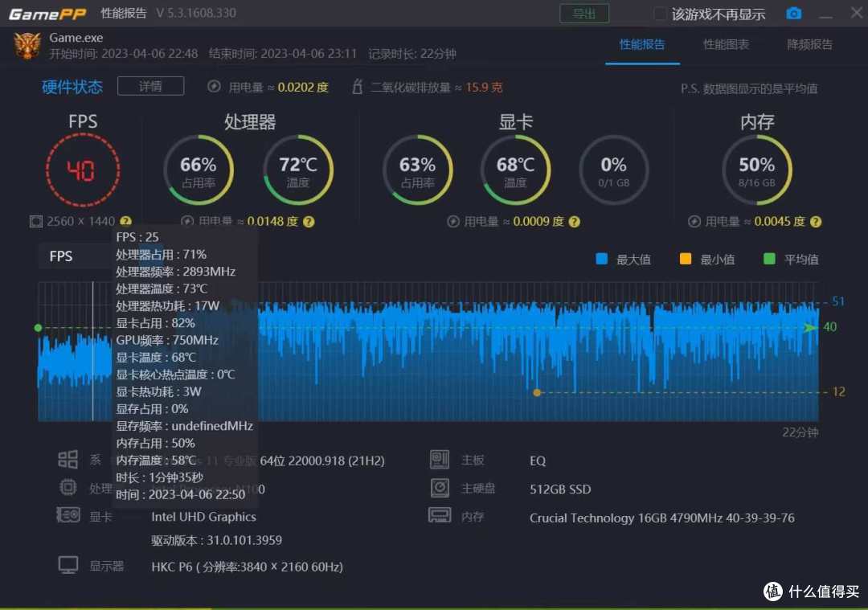This screenshot has width=868, height=610.
Task: Click the CPU 72℃ temperature gauge
Action: (298, 170)
